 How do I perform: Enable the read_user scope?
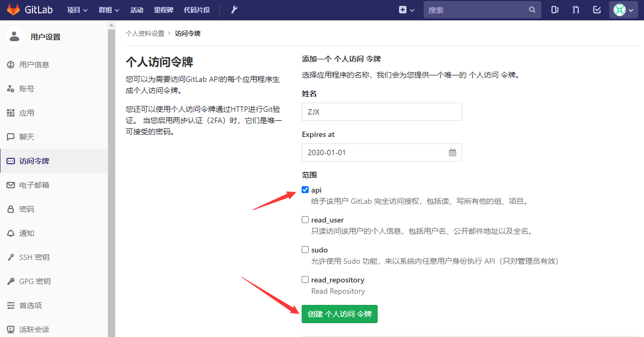(305, 219)
